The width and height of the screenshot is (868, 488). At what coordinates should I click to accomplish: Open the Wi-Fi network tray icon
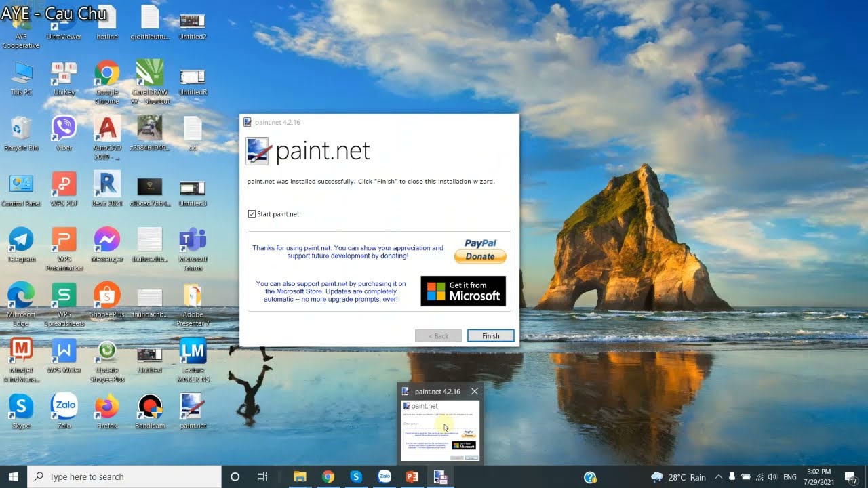coord(759,477)
